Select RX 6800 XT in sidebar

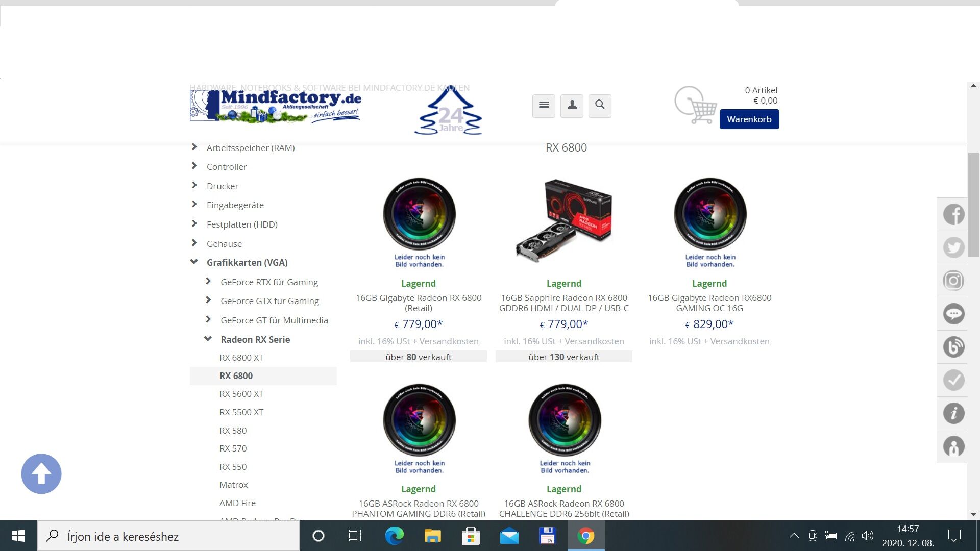pos(241,358)
